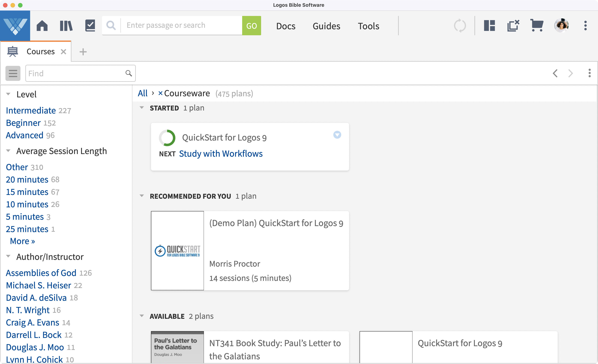Click the QuickStart progress circle indicator
The image size is (598, 364).
167,138
